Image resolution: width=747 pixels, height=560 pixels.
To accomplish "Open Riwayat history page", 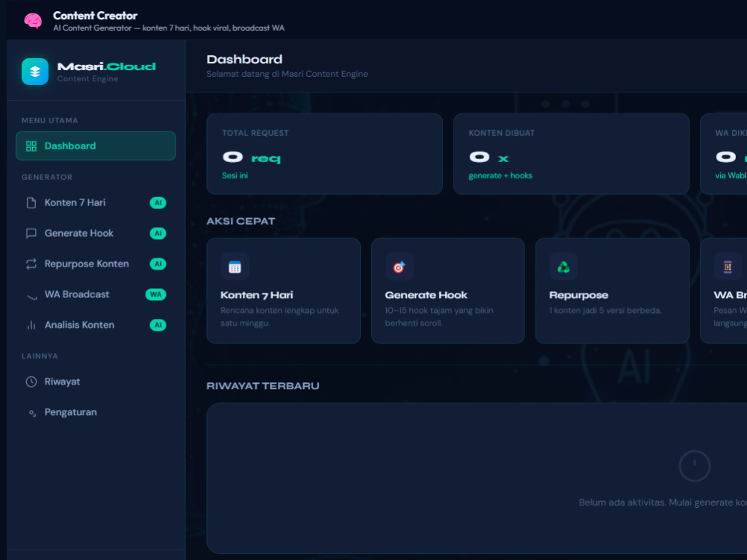I will tap(96, 382).
